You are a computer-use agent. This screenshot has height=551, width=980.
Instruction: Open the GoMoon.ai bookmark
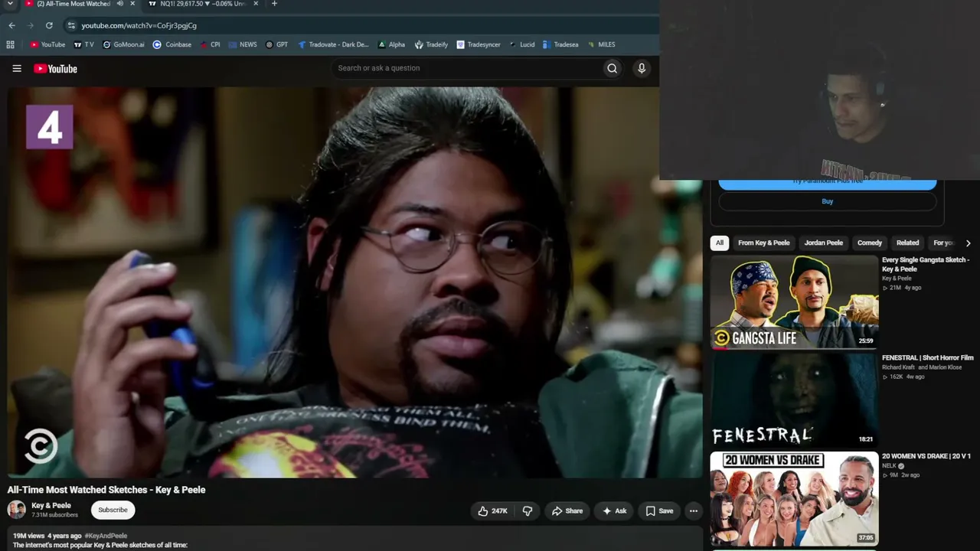(123, 44)
